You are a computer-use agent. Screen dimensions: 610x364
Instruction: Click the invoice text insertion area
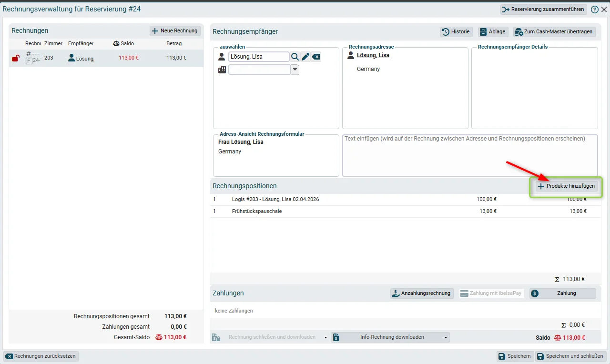tap(470, 155)
